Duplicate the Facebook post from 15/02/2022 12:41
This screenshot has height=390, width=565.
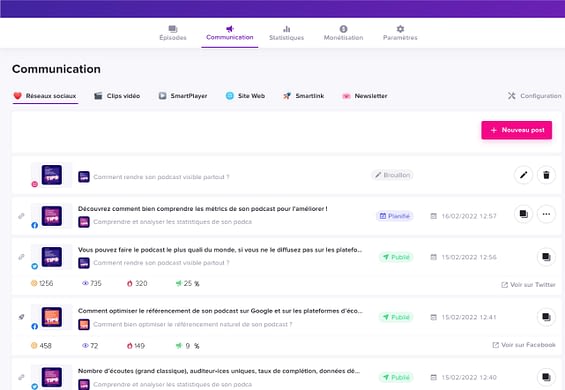[546, 317]
